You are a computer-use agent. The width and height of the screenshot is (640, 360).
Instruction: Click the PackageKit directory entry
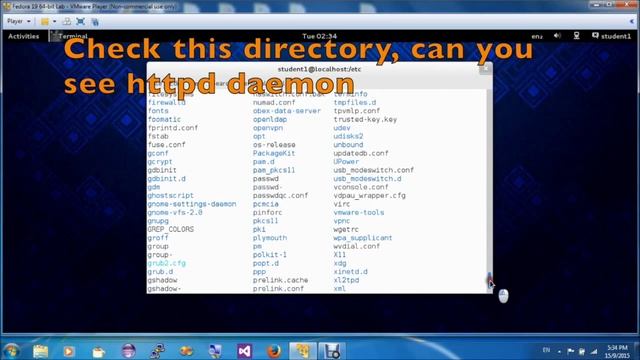(x=274, y=153)
